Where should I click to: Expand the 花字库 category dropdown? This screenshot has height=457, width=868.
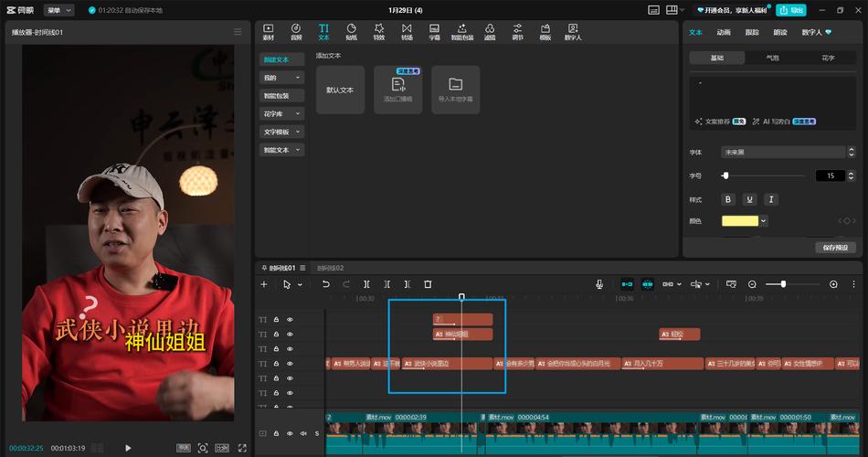[281, 113]
